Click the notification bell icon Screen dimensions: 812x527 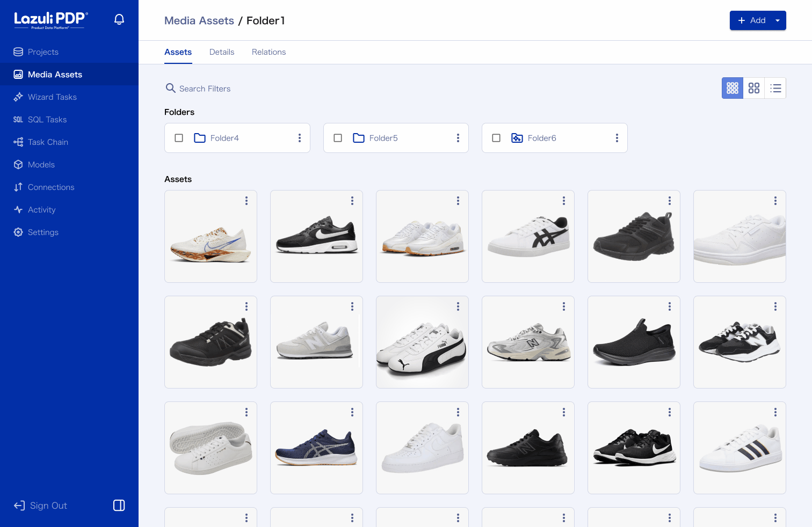click(x=119, y=20)
